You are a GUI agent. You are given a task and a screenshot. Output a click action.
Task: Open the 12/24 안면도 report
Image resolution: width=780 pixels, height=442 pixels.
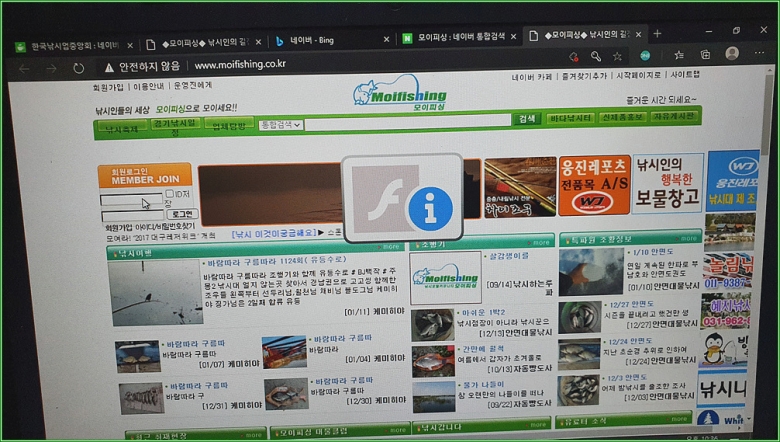tap(630, 341)
